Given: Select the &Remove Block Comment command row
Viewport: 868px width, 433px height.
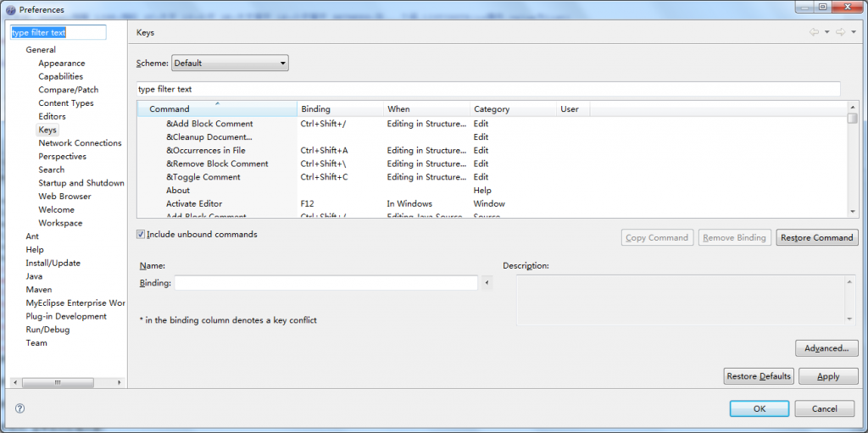Looking at the screenshot, I should coord(492,164).
